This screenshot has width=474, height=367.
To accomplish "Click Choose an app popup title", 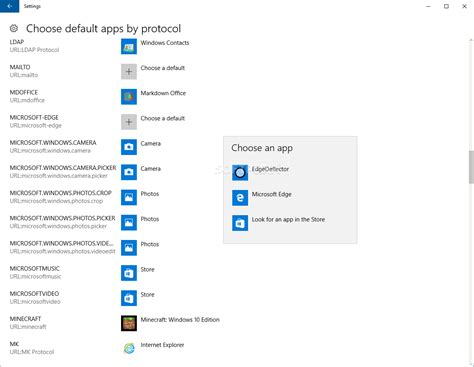I will coord(262,148).
